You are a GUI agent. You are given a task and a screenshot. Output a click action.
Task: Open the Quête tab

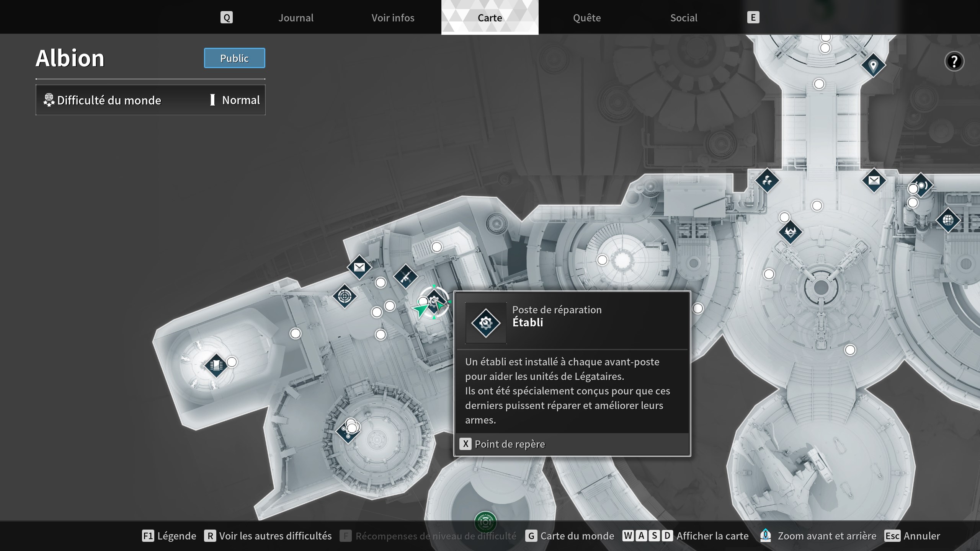[586, 18]
